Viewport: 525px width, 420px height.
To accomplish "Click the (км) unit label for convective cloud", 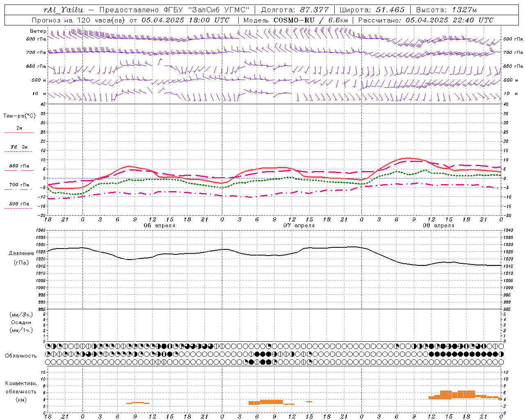I will tap(21, 399).
